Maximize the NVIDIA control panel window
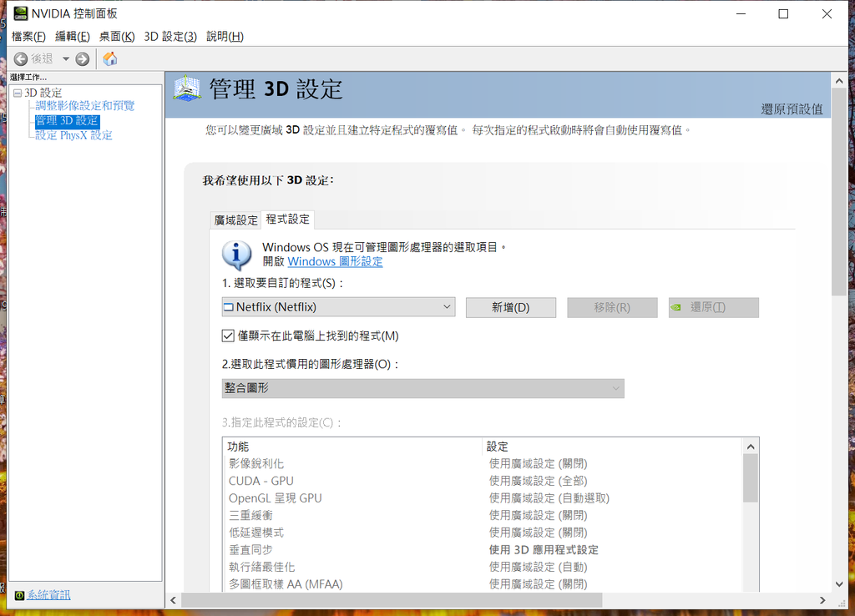 point(783,13)
